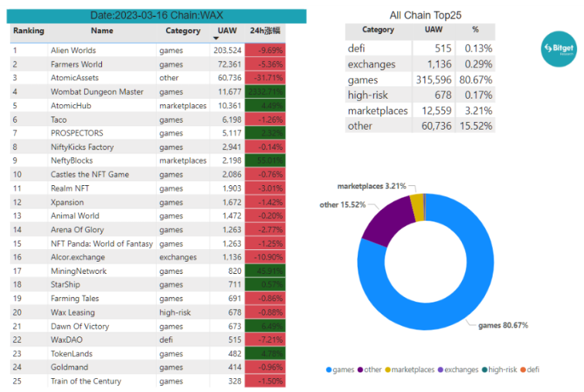This screenshot has height=392, width=584.
Task: Click the Category header in All Chain Top25
Action: 378,30
